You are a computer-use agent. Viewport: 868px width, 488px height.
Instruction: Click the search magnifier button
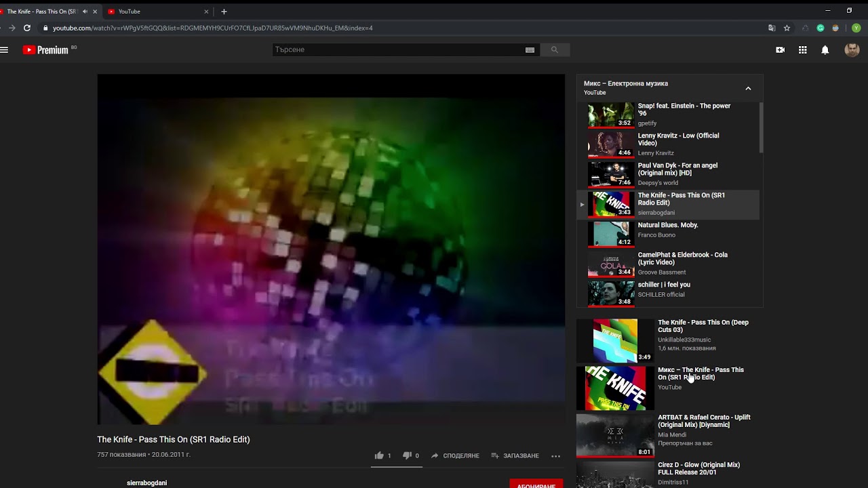pos(555,49)
